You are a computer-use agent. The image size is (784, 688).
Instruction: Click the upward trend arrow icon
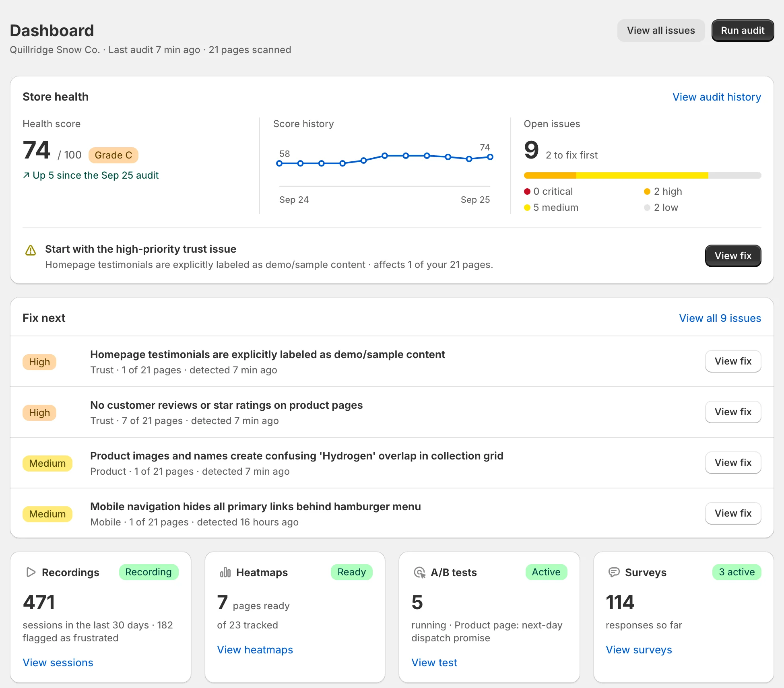(26, 175)
